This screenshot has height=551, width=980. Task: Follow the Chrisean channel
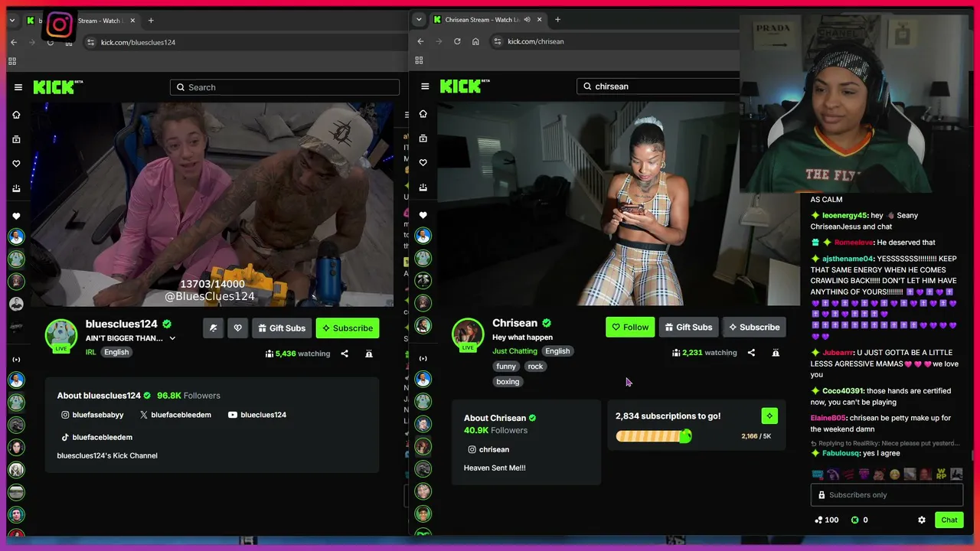coord(630,327)
